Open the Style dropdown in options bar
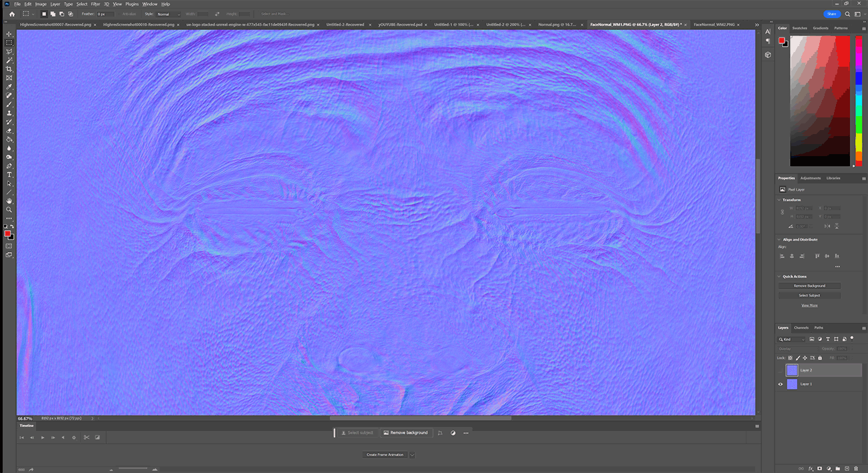The width and height of the screenshot is (868, 473). (168, 14)
